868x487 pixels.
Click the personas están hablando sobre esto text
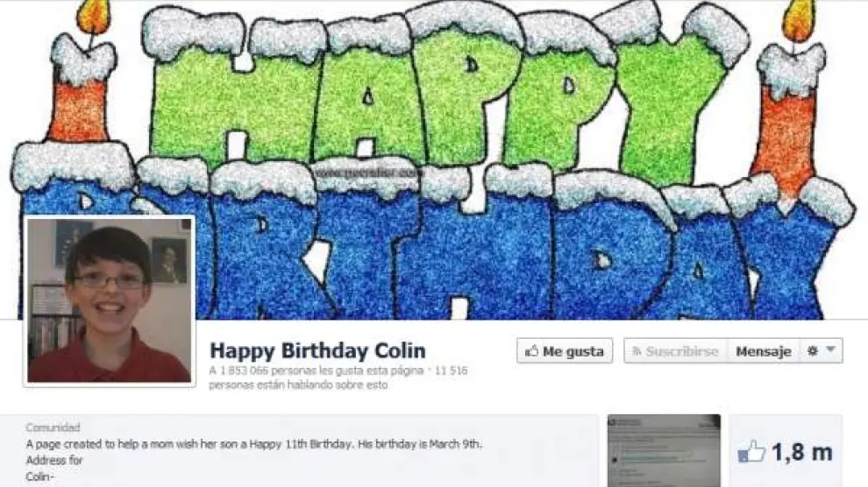click(x=298, y=385)
